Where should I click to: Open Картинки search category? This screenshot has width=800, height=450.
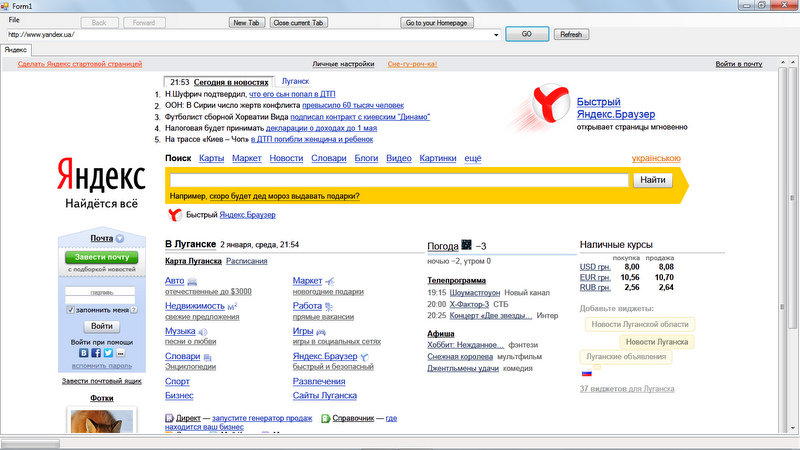point(438,158)
